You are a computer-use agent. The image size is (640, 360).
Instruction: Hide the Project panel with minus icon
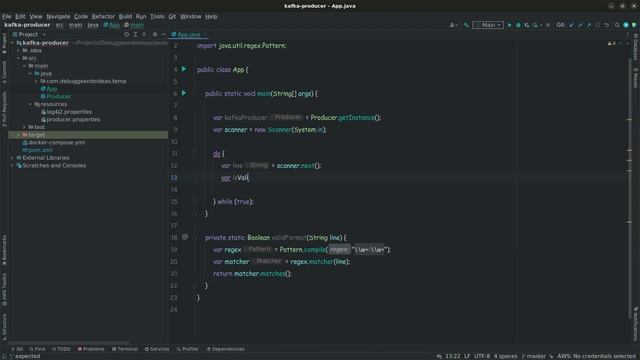point(163,35)
